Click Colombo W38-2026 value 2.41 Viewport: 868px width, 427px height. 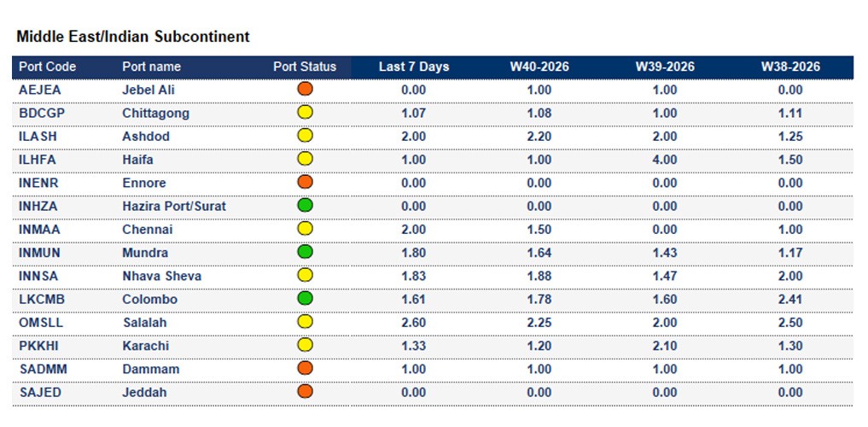click(x=790, y=300)
